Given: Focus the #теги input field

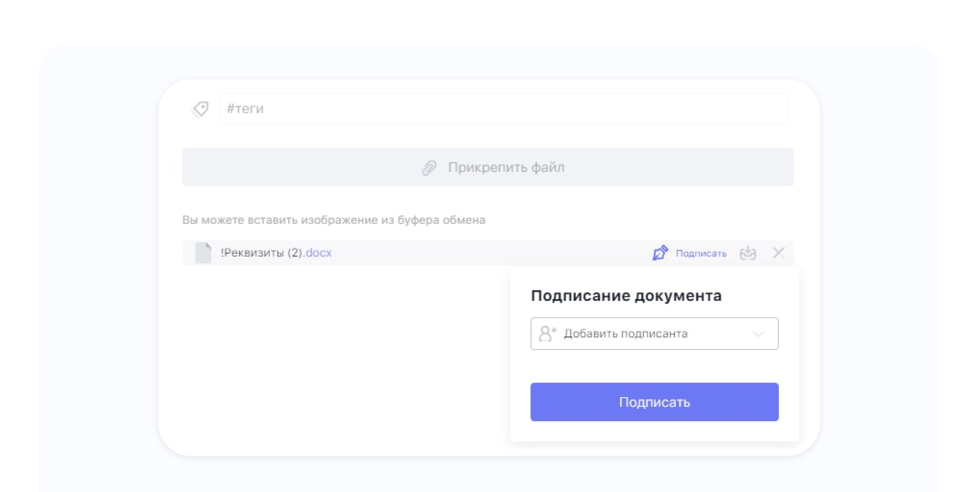Looking at the screenshot, I should 502,109.
